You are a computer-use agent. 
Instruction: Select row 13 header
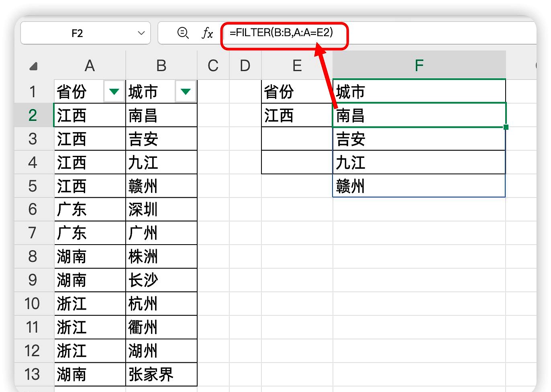coord(33,374)
